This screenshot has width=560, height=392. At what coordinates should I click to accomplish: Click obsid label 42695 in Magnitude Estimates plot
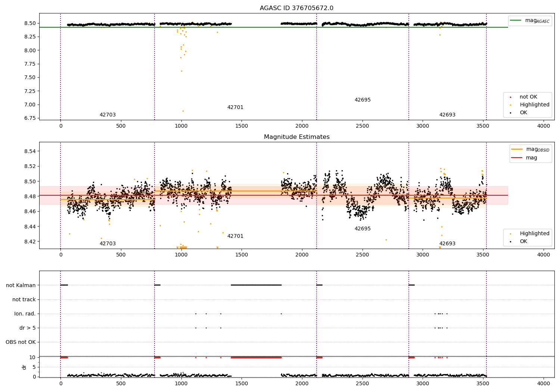(363, 229)
